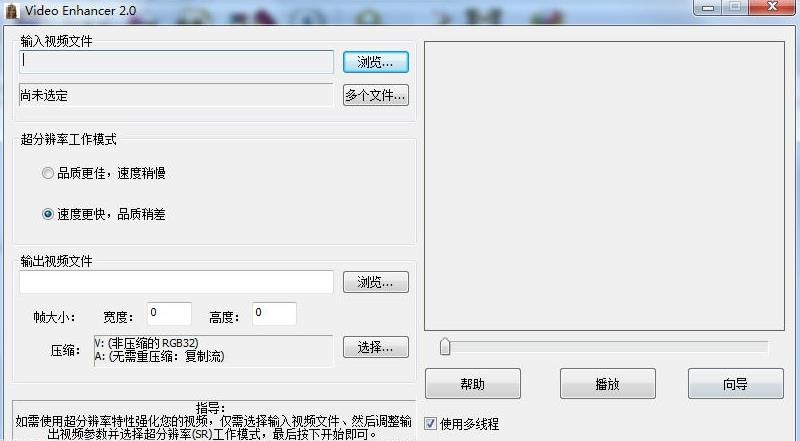Click the output video file 浏览 button

pyautogui.click(x=376, y=282)
